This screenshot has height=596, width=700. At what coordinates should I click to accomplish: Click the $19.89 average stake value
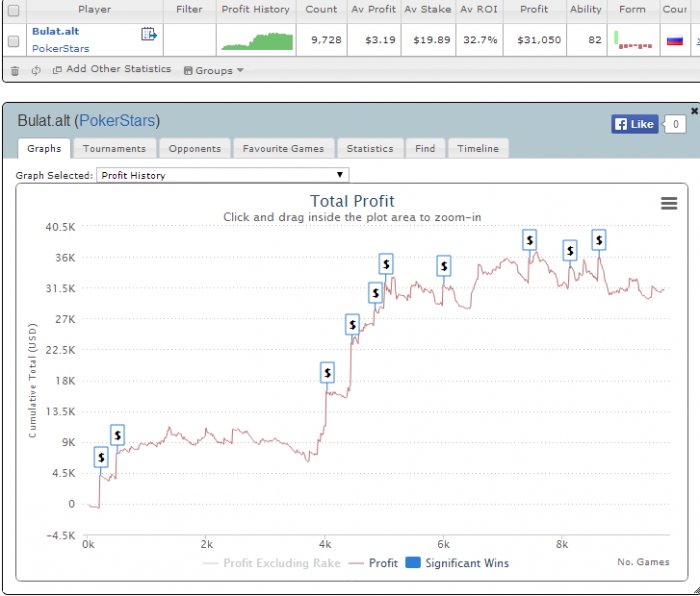click(432, 40)
